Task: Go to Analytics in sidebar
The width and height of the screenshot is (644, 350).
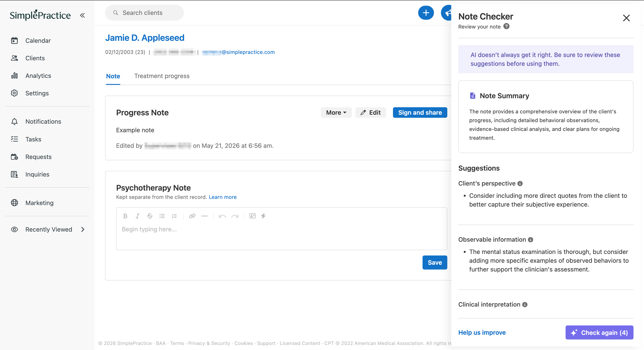Action: [x=38, y=76]
